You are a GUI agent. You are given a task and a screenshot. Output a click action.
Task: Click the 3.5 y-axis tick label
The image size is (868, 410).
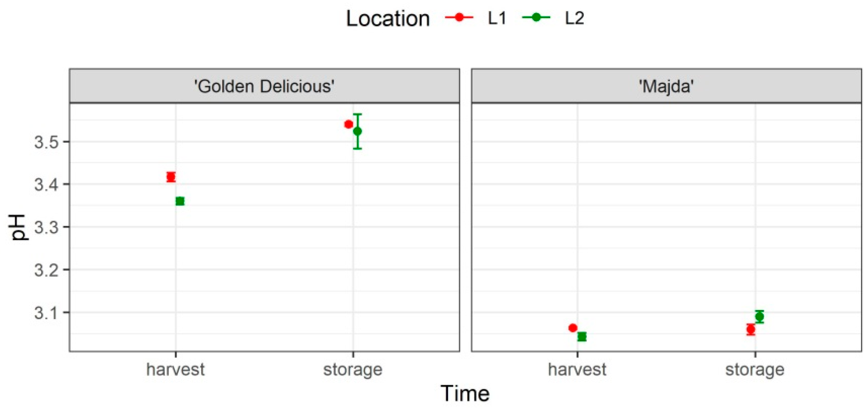tap(46, 142)
